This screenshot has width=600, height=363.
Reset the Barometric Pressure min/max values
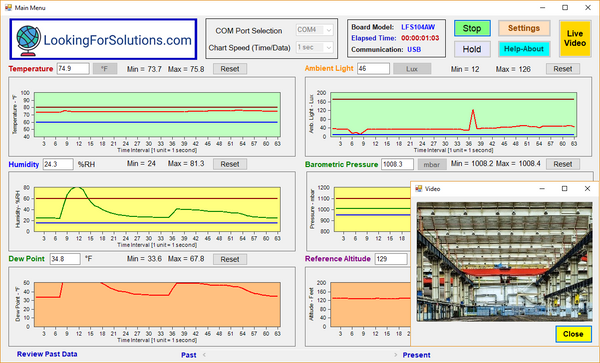562,164
